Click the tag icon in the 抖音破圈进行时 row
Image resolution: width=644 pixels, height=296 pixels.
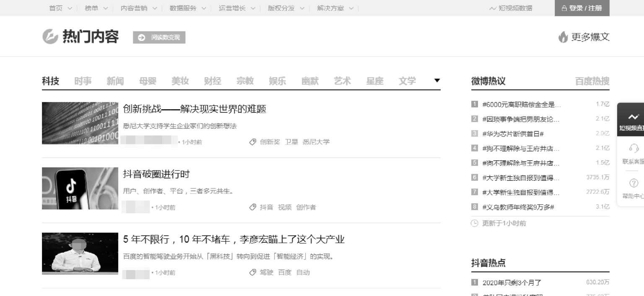pos(252,207)
